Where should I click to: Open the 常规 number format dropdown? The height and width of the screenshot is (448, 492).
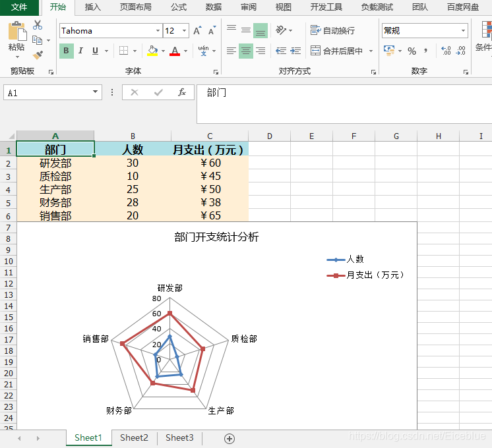(463, 31)
